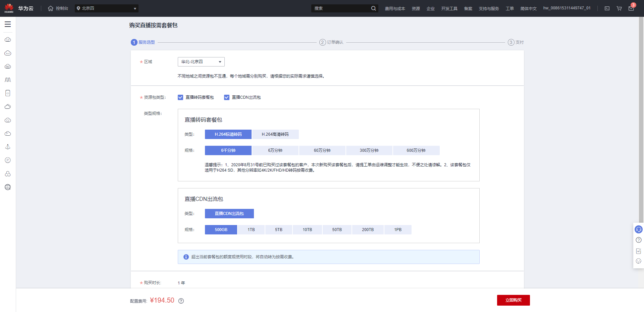Select the 5TB traffic package
The width and height of the screenshot is (644, 312).
point(279,230)
